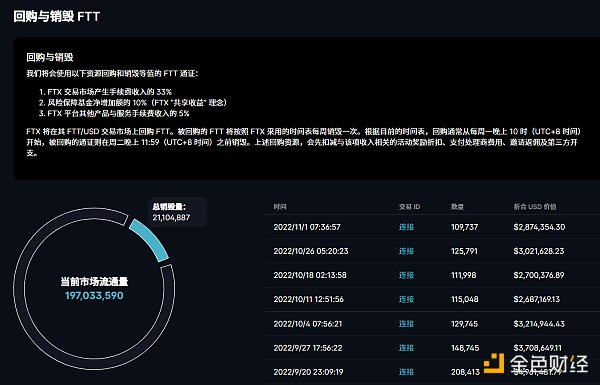Click the quantity 129,745
The height and width of the screenshot is (385, 600).
pos(465,324)
